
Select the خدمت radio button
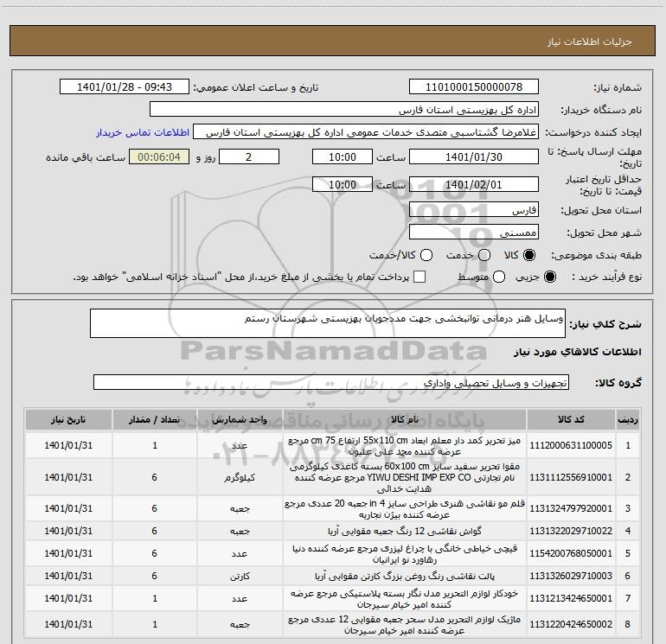tap(484, 255)
